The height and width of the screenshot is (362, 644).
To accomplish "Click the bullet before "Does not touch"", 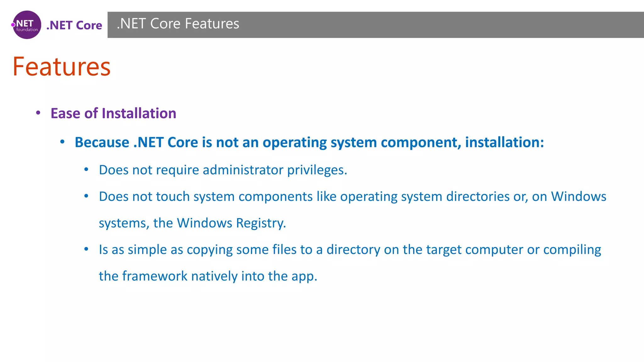I will [x=86, y=196].
